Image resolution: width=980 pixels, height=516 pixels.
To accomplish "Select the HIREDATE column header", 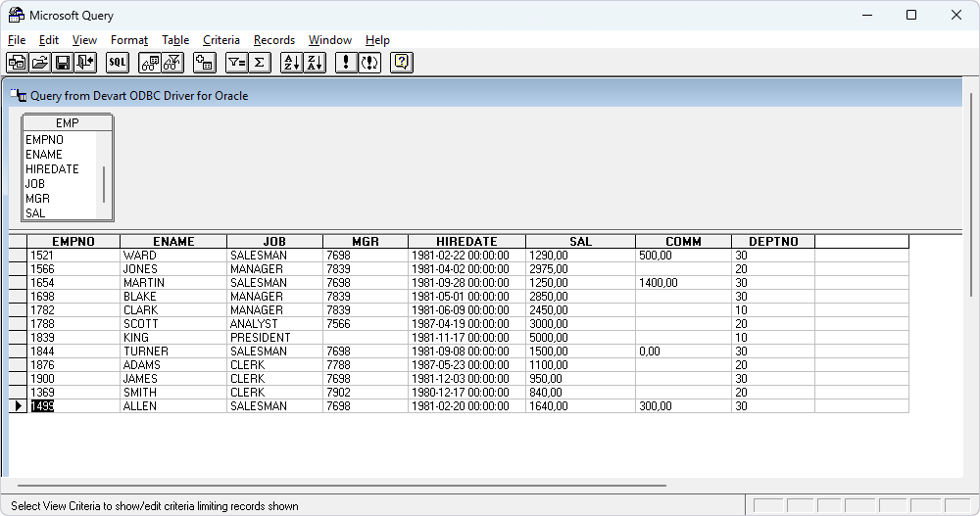I will 466,241.
